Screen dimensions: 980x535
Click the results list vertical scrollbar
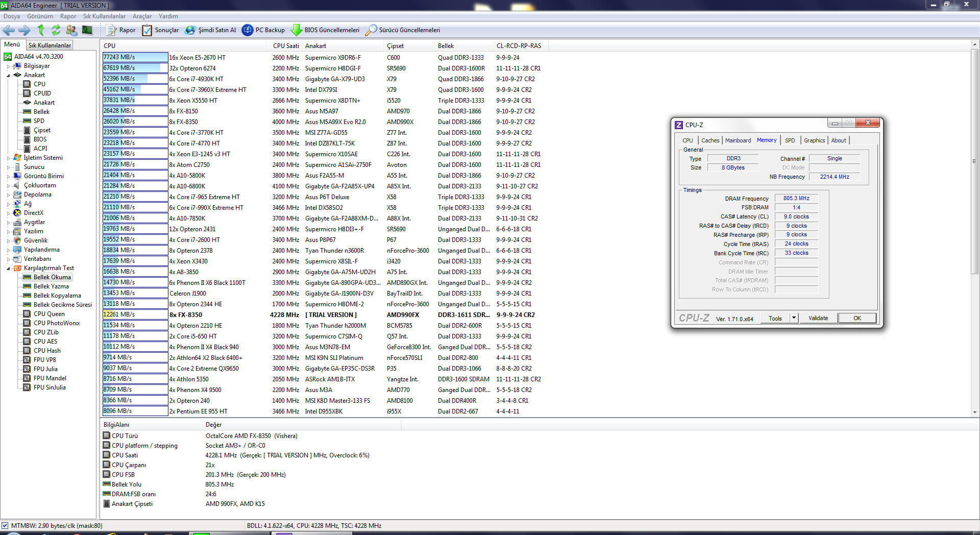click(974, 228)
